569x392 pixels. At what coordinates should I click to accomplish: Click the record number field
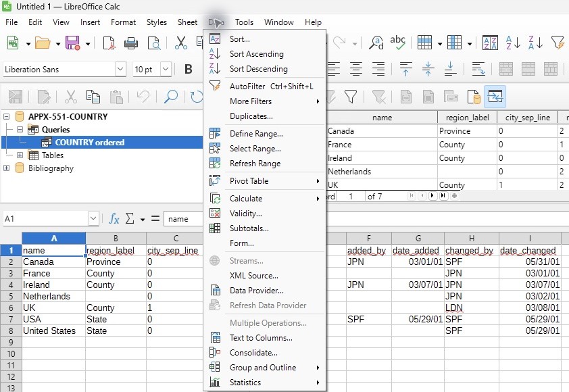351,197
